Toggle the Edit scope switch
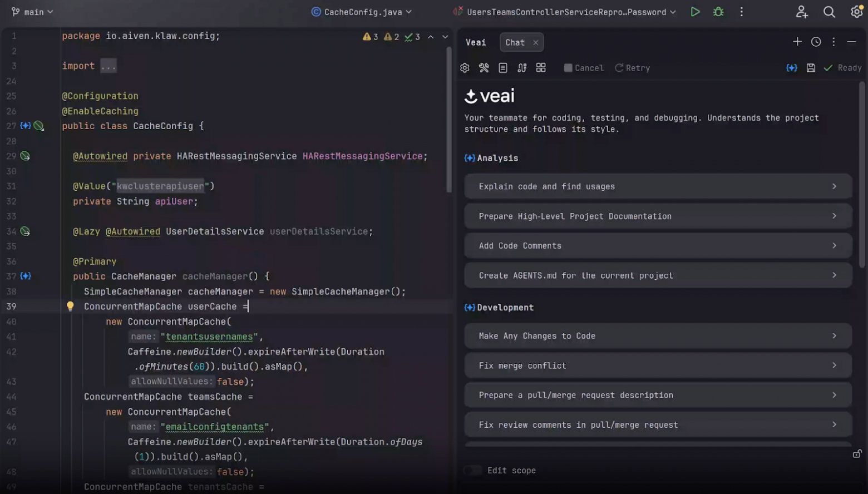This screenshot has height=494, width=868. tap(473, 471)
